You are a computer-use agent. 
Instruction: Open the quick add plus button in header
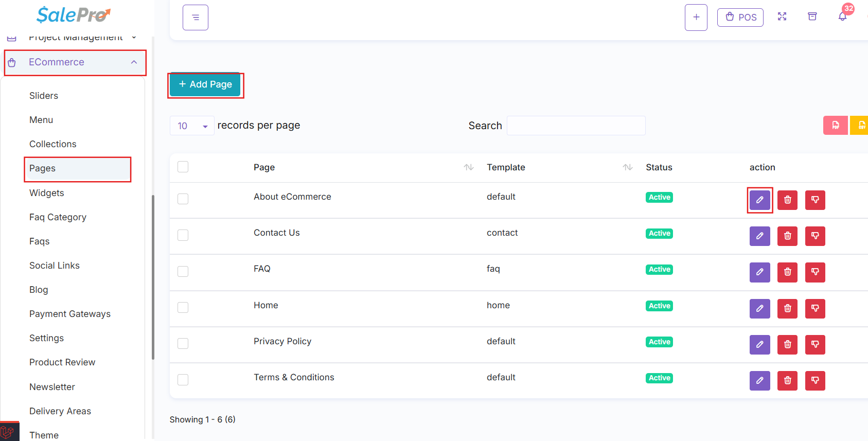coord(696,17)
